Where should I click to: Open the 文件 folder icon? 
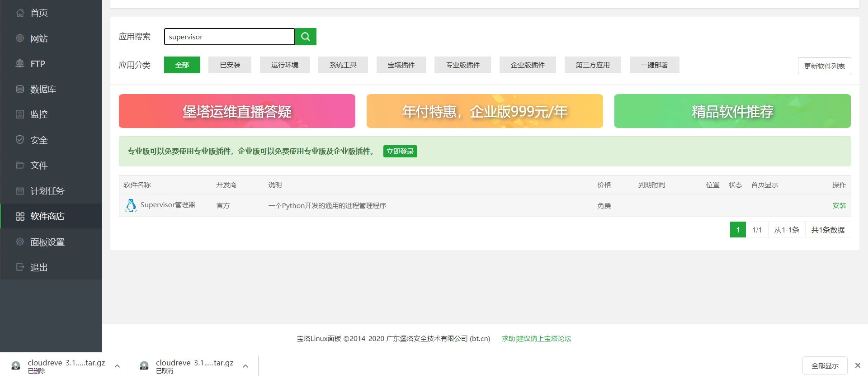pyautogui.click(x=20, y=165)
